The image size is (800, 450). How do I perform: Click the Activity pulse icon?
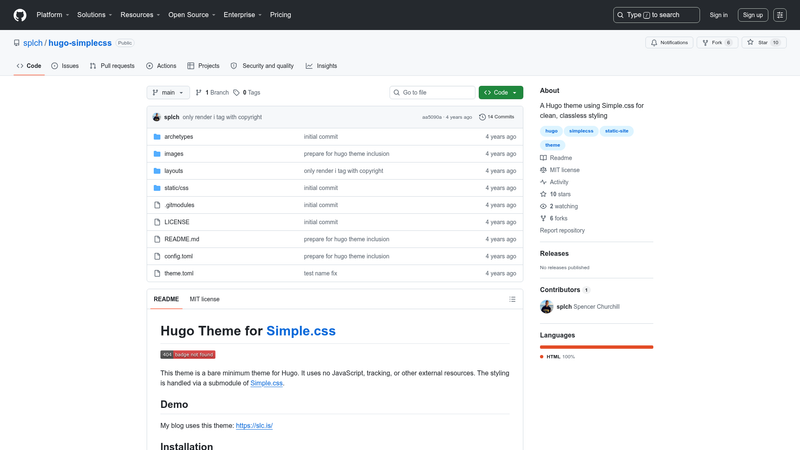click(543, 182)
